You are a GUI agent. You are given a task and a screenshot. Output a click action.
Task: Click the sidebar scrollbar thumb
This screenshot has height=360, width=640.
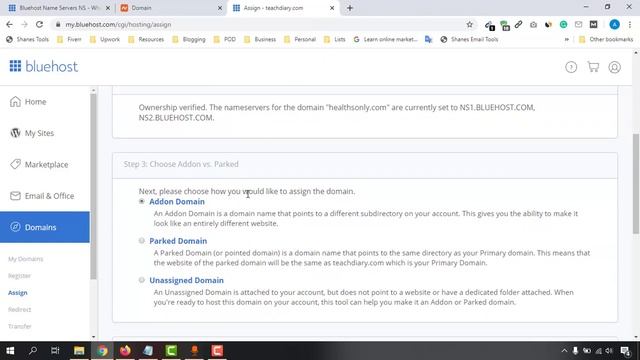[x=93, y=187]
